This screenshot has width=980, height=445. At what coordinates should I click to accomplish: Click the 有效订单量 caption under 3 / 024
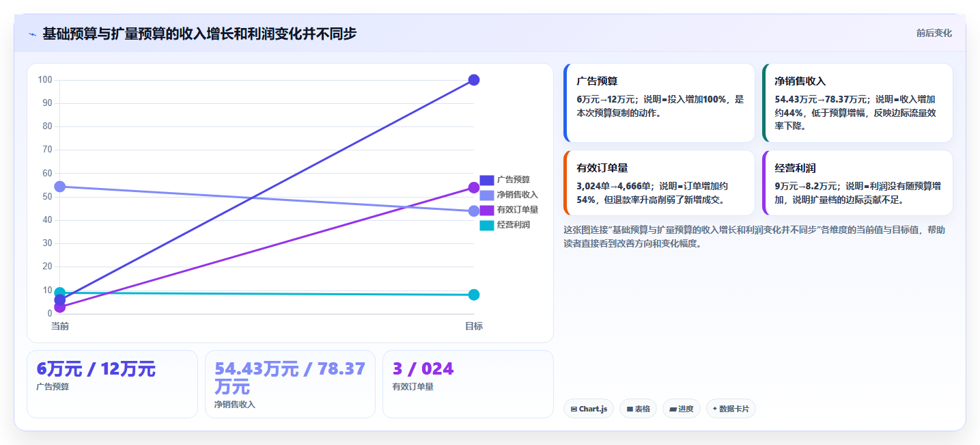point(413,387)
